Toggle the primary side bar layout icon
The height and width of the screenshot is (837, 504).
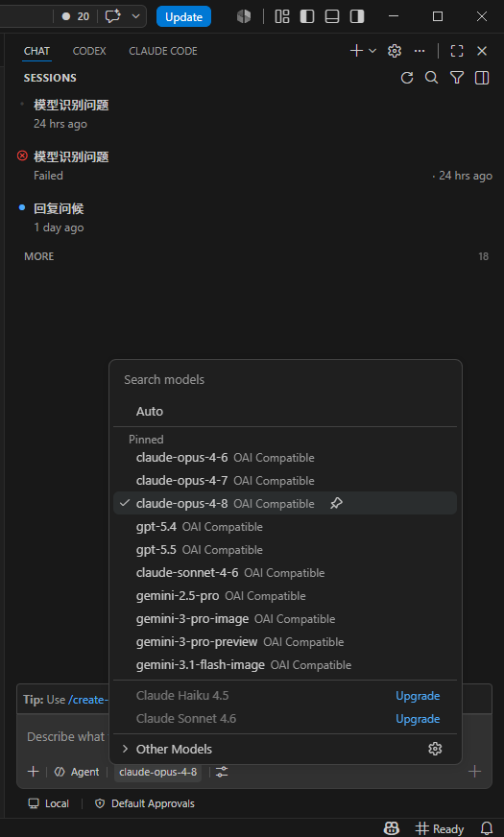point(307,16)
